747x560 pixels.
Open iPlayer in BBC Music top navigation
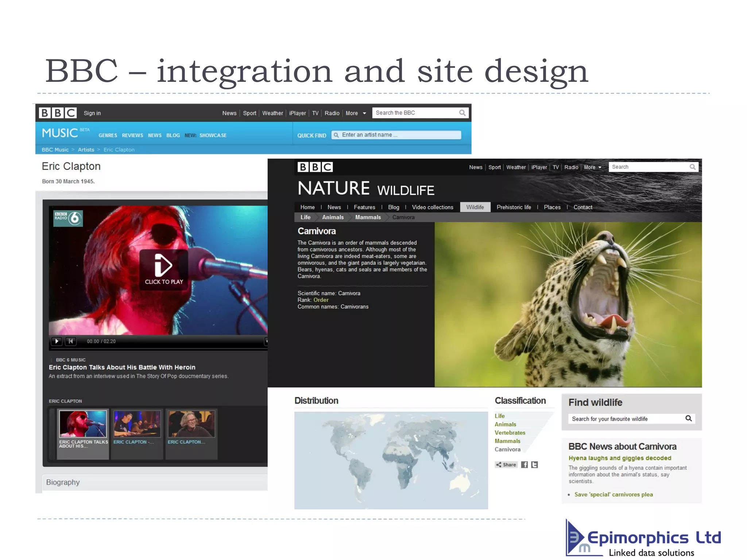tap(297, 113)
